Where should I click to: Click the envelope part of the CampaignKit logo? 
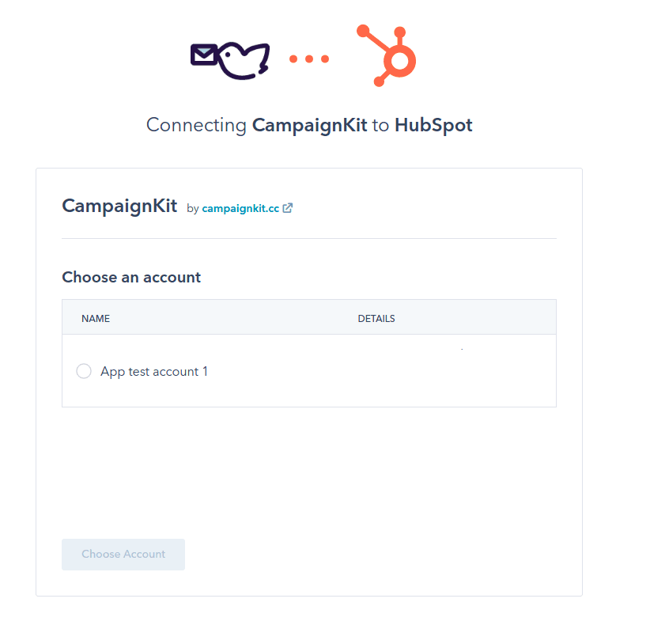point(205,55)
